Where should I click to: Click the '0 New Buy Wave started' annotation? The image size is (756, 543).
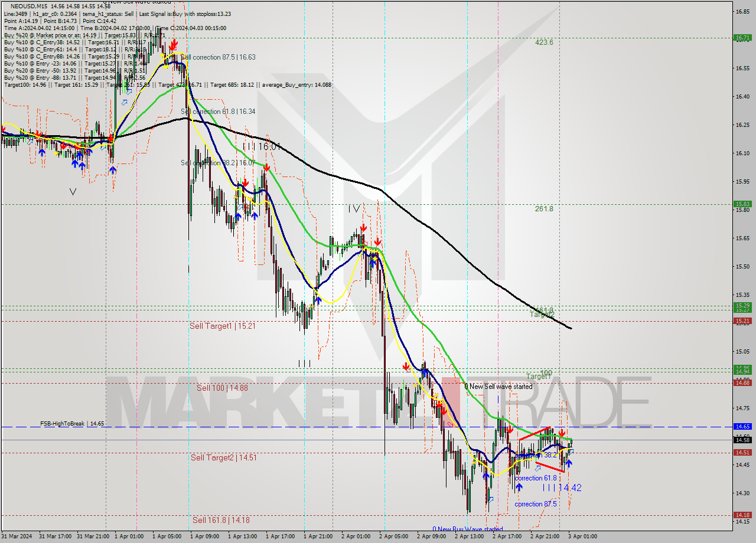tap(467, 529)
